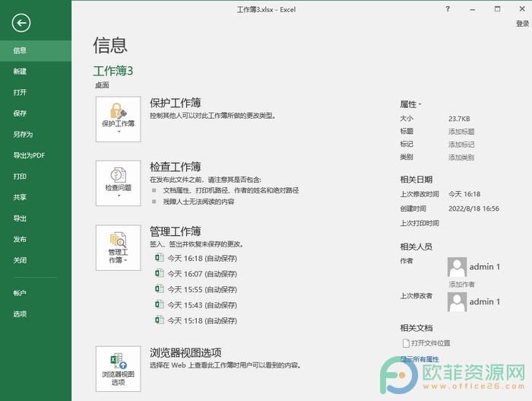Image resolution: width=532 pixels, height=401 pixels.
Task: Click 登录 to sign in
Action: (x=523, y=24)
